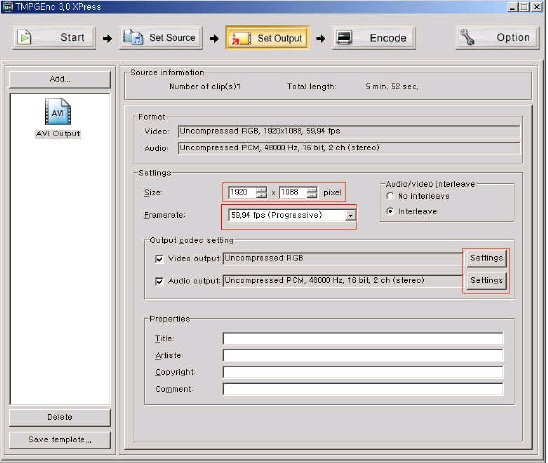The height and width of the screenshot is (463, 548).
Task: Click the Start step button
Action: tap(55, 37)
